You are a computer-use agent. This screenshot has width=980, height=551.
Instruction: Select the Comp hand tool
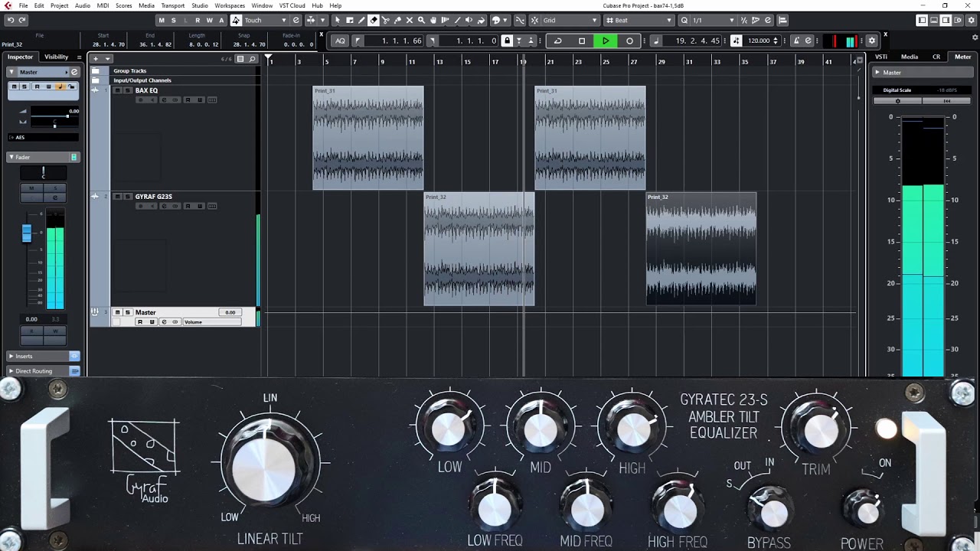433,20
